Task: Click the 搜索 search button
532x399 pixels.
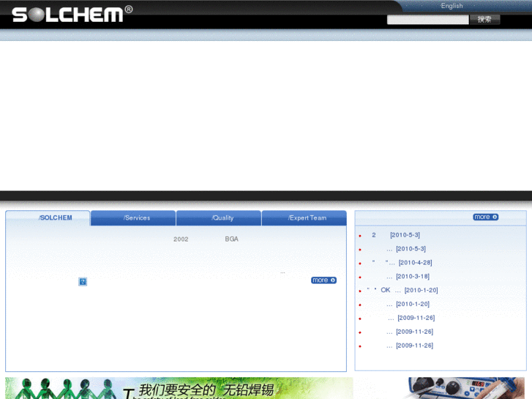Action: click(x=484, y=20)
